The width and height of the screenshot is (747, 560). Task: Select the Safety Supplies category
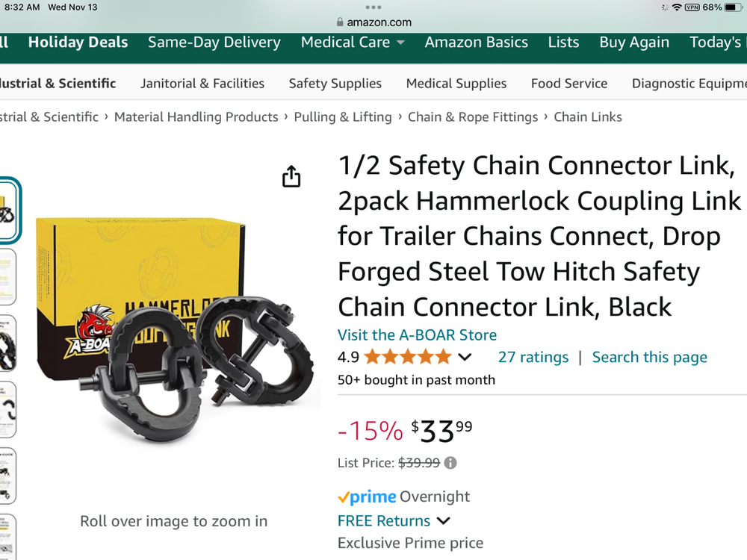click(x=335, y=83)
